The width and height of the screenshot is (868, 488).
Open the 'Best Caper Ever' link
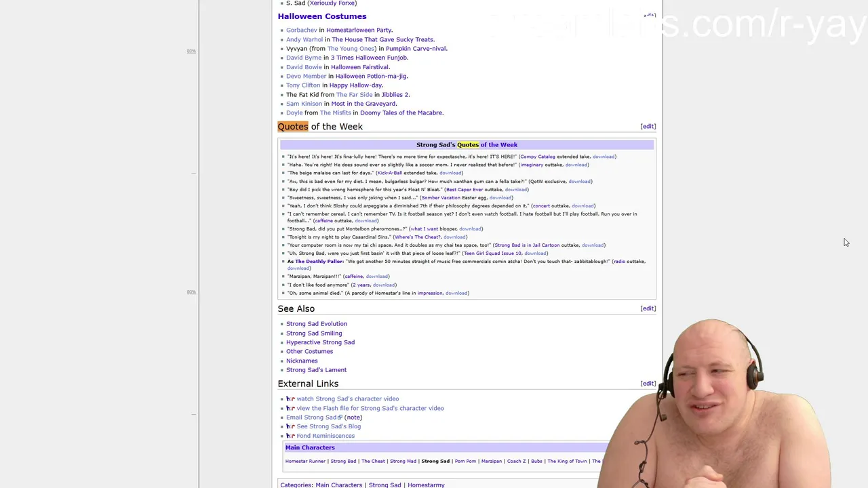[465, 190]
